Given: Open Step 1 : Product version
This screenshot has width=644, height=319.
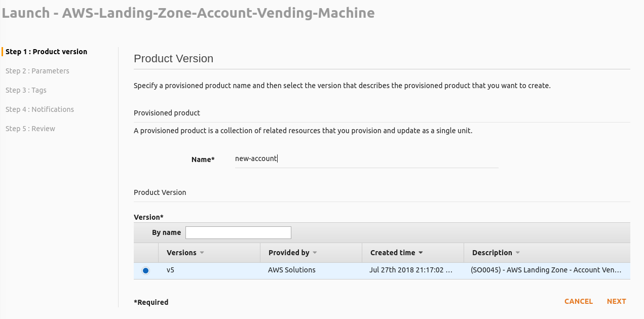Looking at the screenshot, I should (46, 52).
